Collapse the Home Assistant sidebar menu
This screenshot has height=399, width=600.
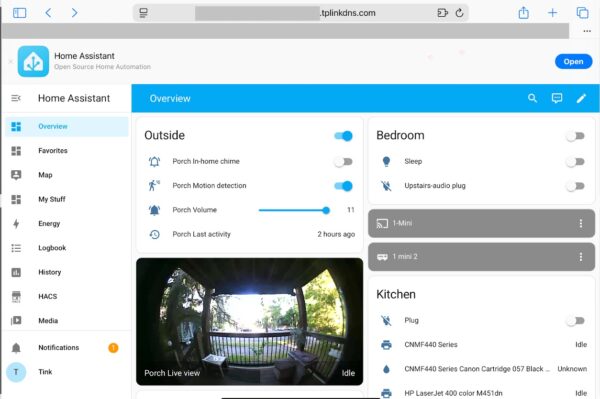point(16,98)
